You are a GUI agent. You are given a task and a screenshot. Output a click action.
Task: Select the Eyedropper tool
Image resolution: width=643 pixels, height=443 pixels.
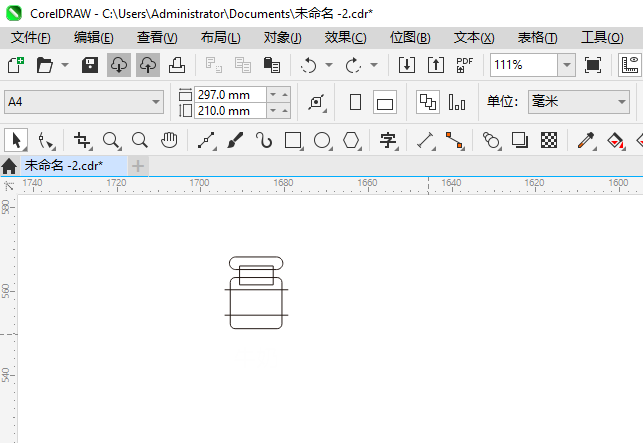point(586,140)
